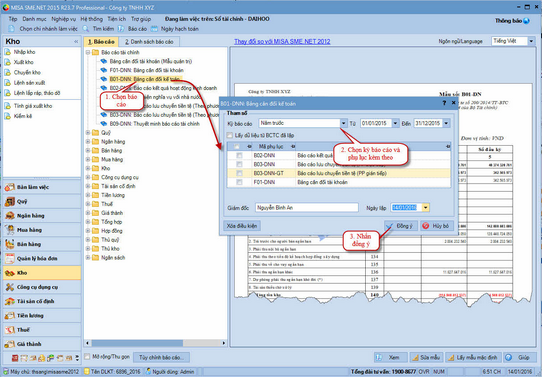The width and height of the screenshot is (542, 377).
Task: Open the Đến date picker dropdown
Action: click(x=446, y=123)
